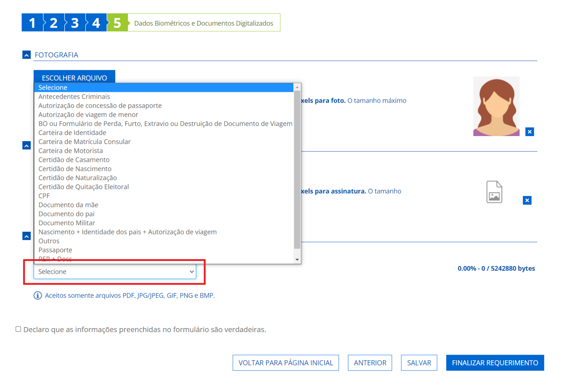Collapse the FOTOGRAFIA section
Screen dimensions: 565x392
coord(27,55)
